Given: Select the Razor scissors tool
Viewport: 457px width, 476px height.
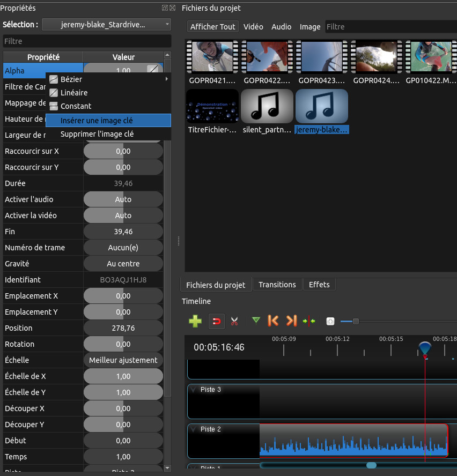Looking at the screenshot, I should (234, 321).
